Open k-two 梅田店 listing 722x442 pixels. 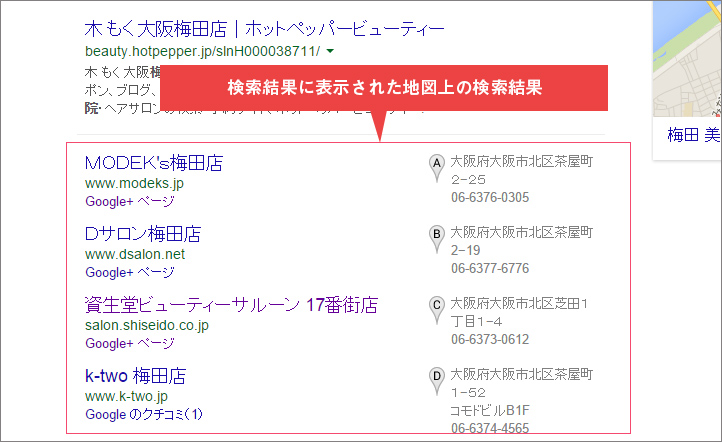135,376
